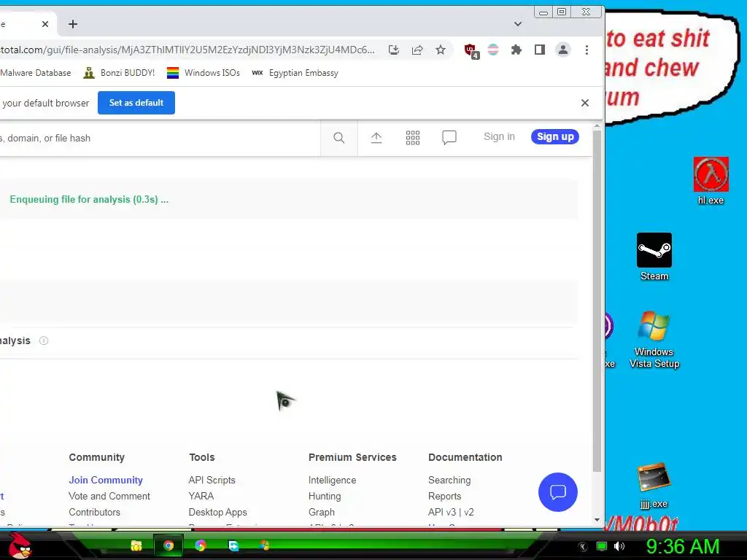Bookmark this page with the star icon
The width and height of the screenshot is (747, 560).
pos(441,50)
